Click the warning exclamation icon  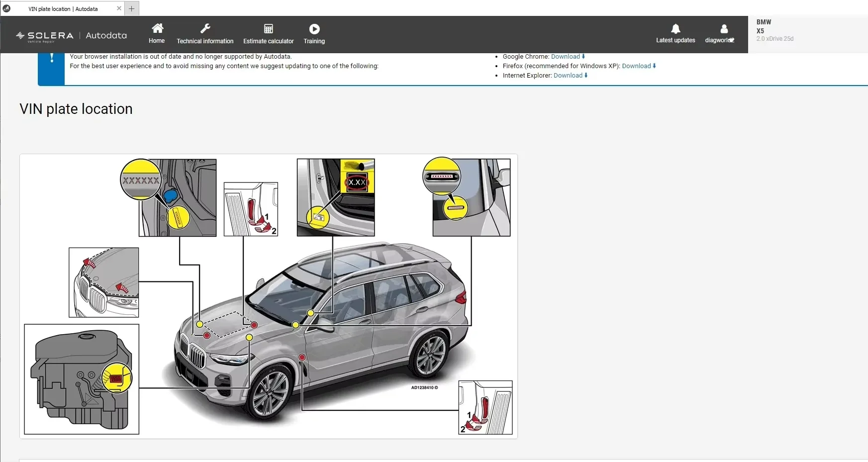(x=51, y=59)
